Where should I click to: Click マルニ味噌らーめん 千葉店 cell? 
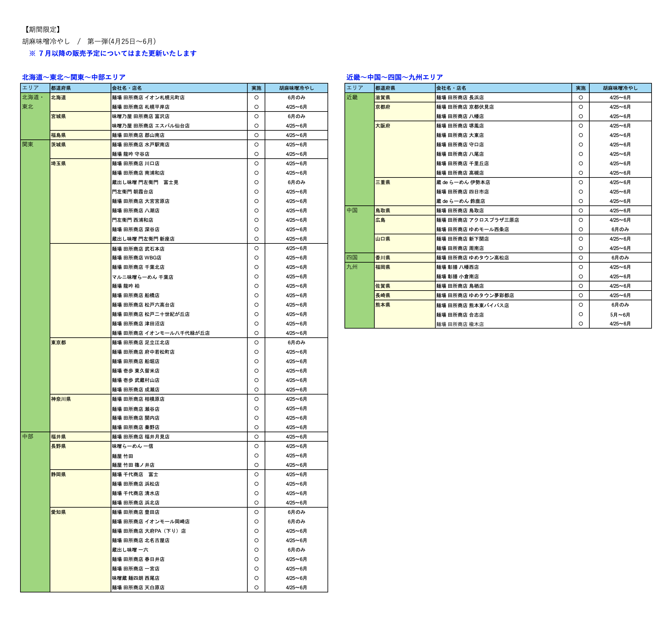tap(179, 277)
